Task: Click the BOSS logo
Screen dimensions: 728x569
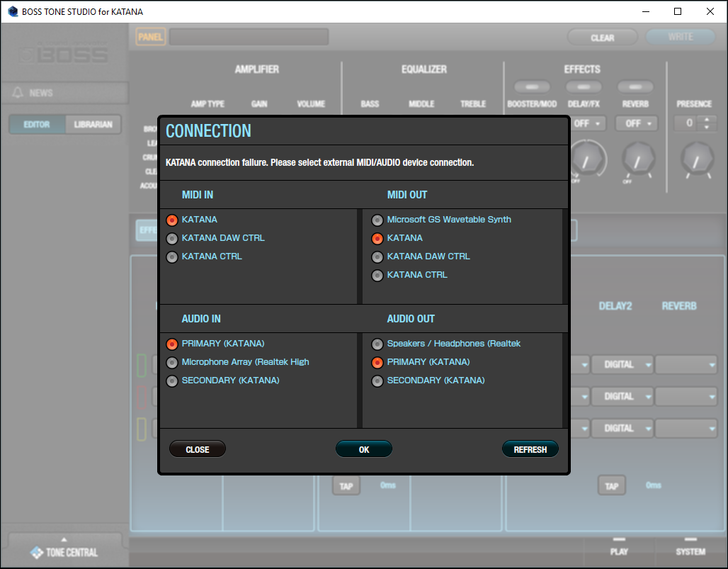Action: click(64, 53)
